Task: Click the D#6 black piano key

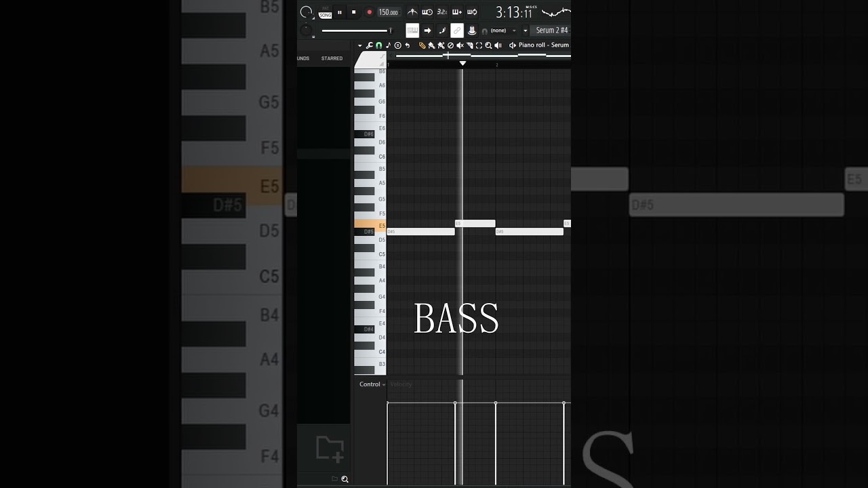Action: tap(365, 134)
